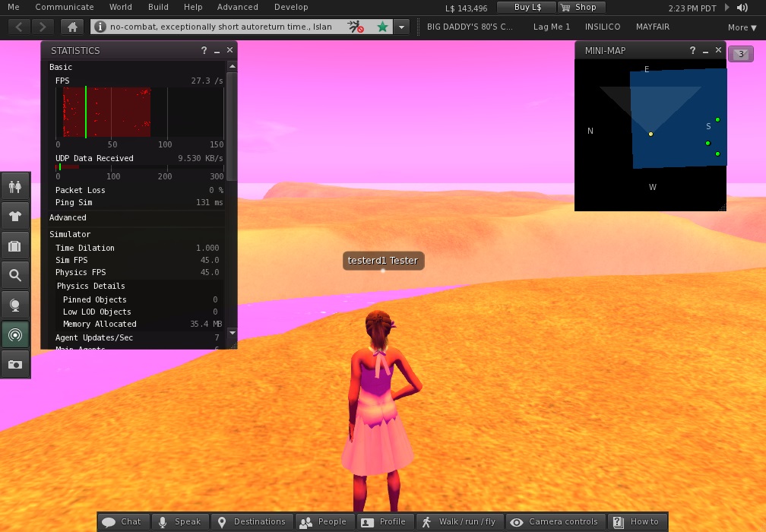The image size is (766, 532).
Task: Teleport home with the house icon
Action: [72, 27]
